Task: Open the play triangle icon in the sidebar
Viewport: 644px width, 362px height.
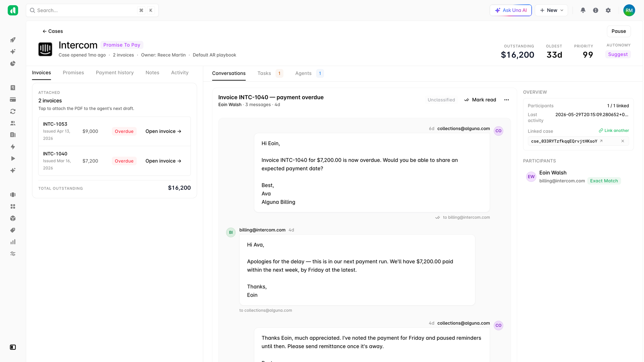Action: point(13,159)
